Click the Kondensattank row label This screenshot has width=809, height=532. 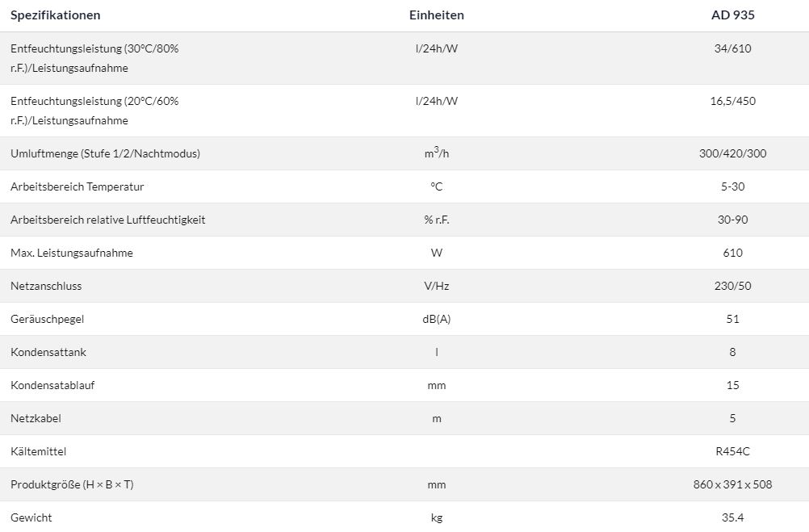48,352
